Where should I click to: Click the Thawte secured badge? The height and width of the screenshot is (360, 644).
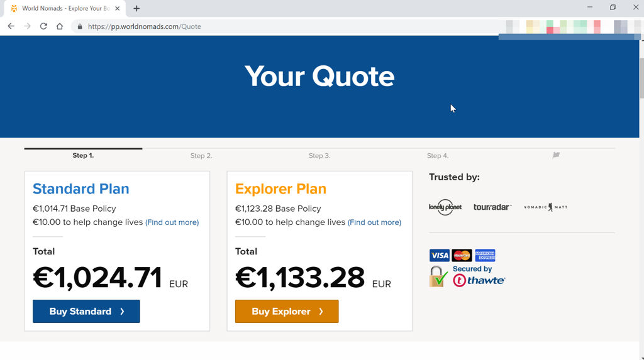click(x=467, y=276)
